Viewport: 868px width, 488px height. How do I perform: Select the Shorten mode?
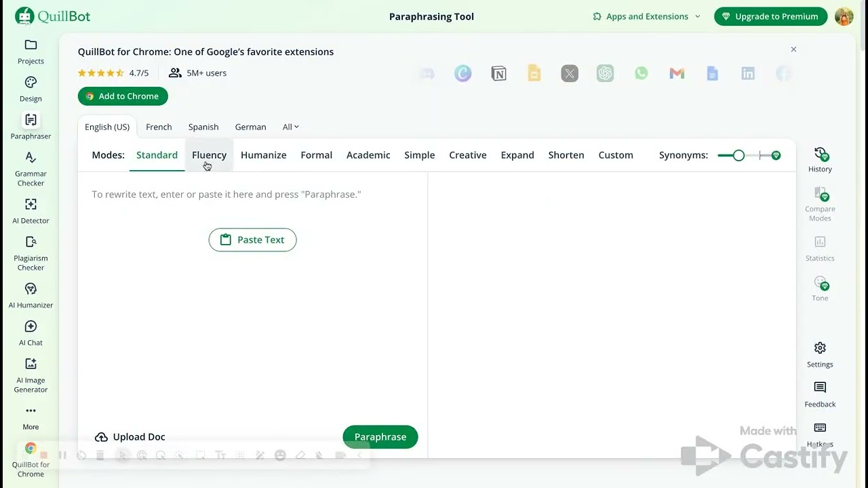pyautogui.click(x=566, y=155)
